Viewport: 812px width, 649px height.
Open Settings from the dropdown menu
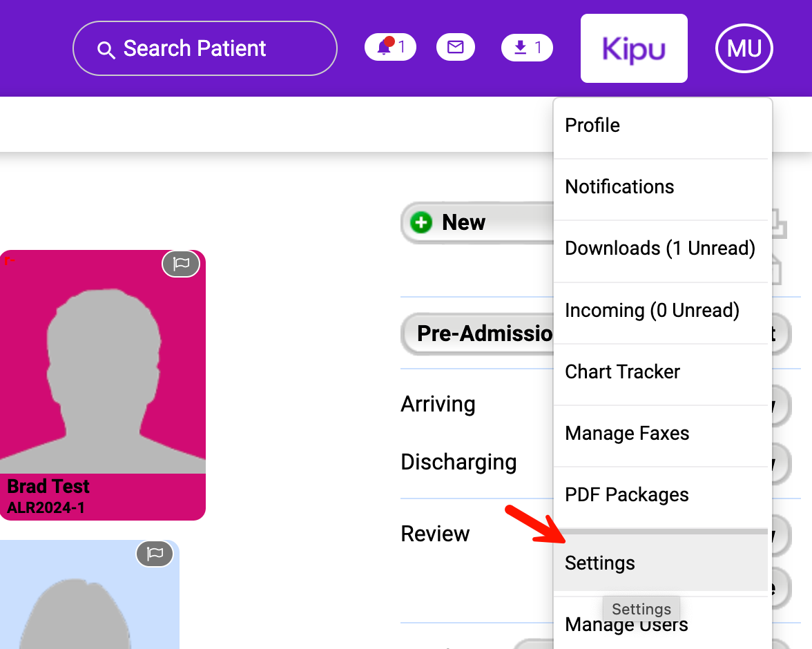pyautogui.click(x=599, y=563)
